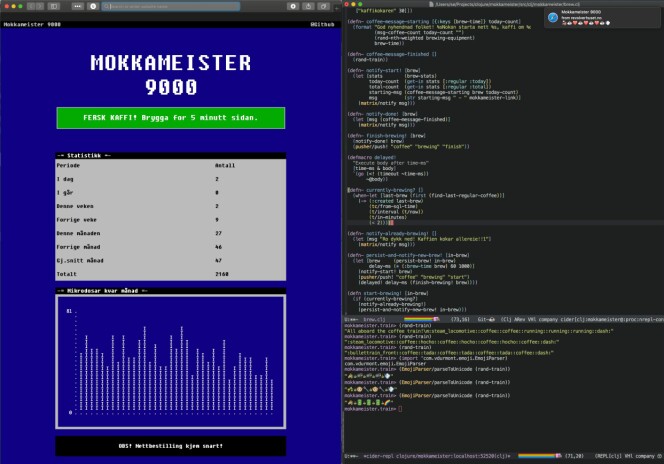Click the currently-brewing? function definition
The height and width of the screenshot is (464, 664).
point(385,190)
